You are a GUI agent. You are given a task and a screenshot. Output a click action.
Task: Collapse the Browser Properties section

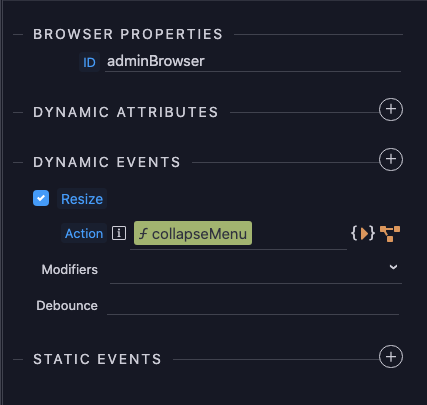coord(128,34)
